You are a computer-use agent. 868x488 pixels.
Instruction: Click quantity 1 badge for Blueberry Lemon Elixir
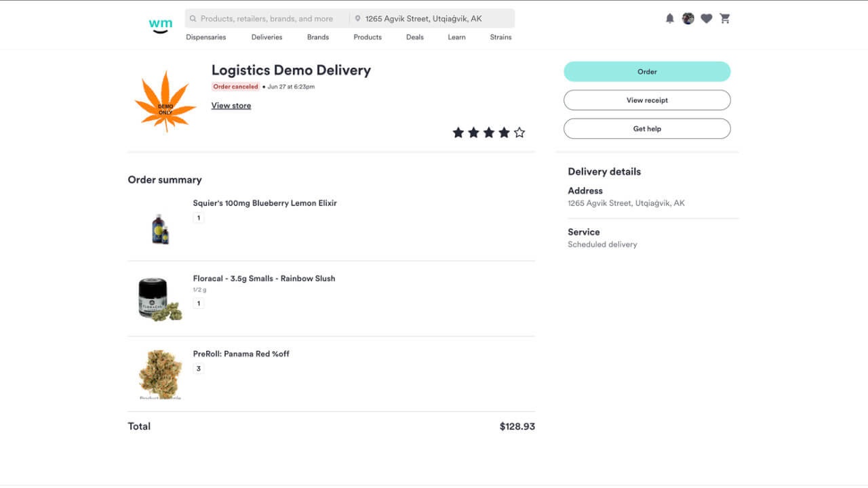pyautogui.click(x=199, y=218)
